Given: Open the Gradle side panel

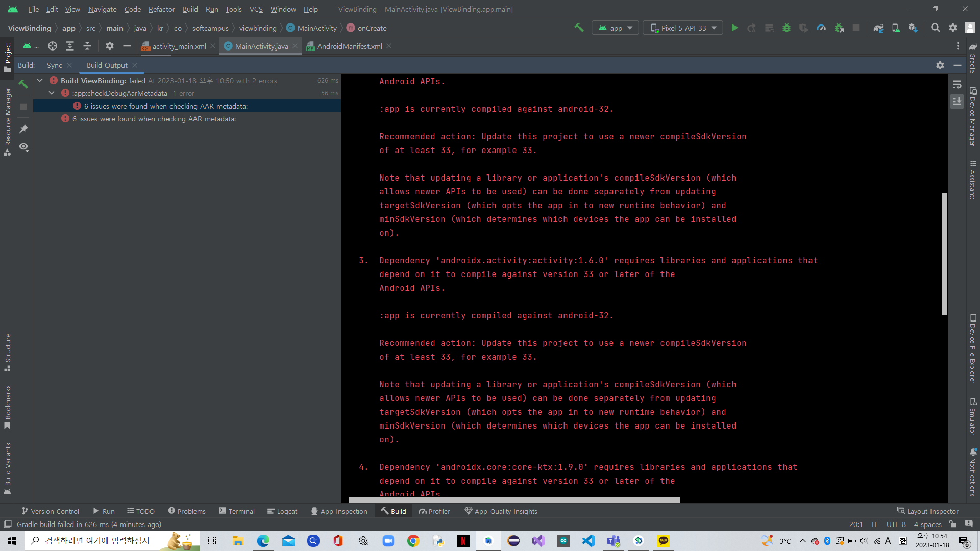Looking at the screenshot, I should pyautogui.click(x=973, y=58).
